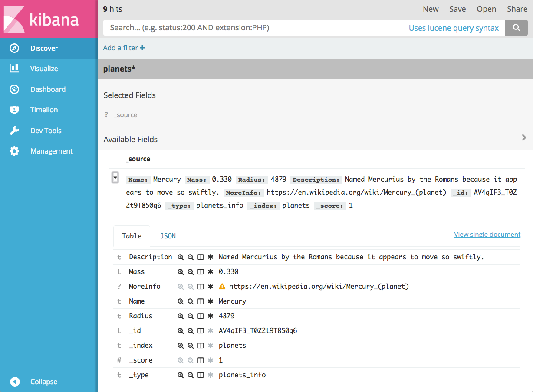
Task: Click Open in the top menu
Action: [486, 9]
